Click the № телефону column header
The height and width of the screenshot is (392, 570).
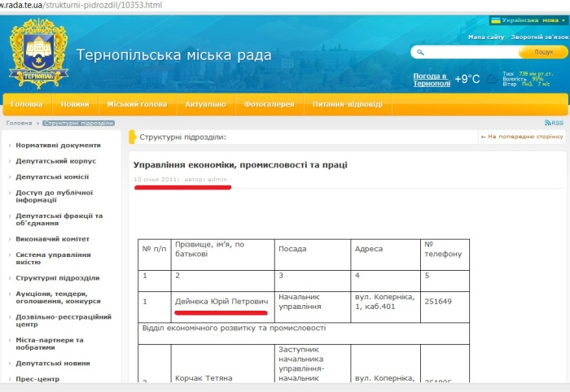coord(445,255)
